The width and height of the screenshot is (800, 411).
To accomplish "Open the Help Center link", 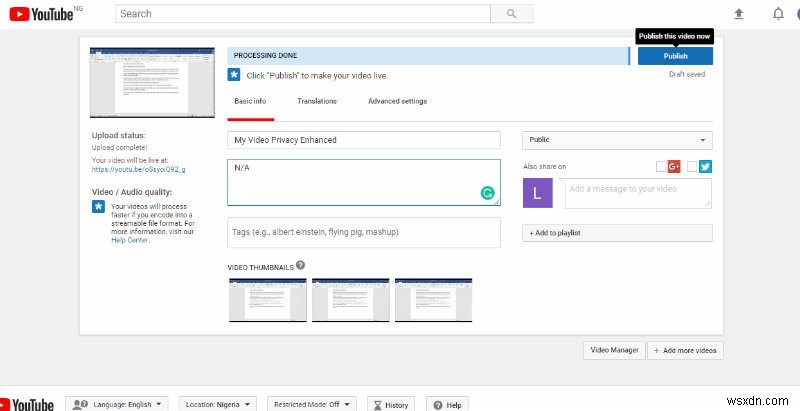I will coord(130,240).
